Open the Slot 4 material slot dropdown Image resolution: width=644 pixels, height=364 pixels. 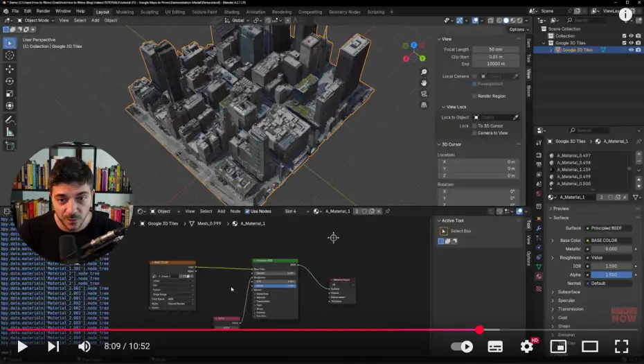(296, 211)
